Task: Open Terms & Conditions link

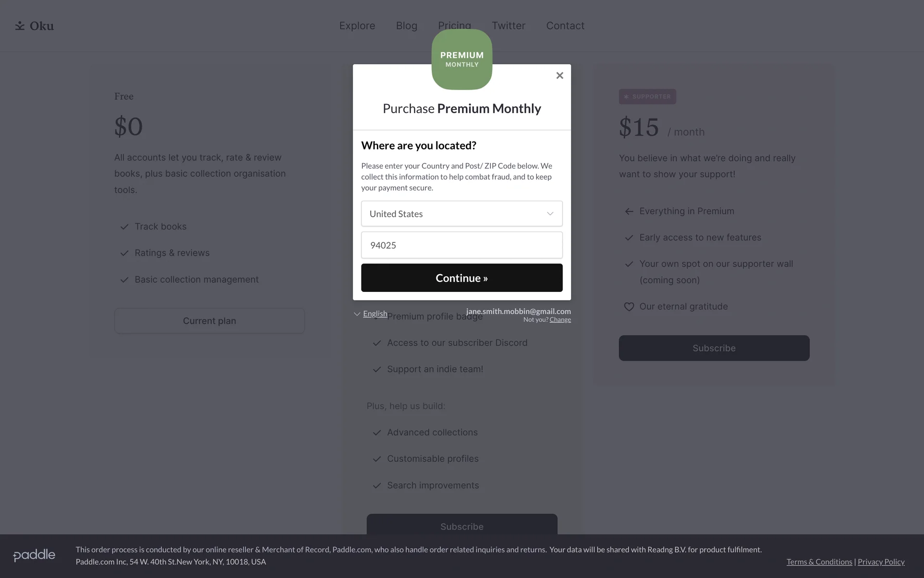Action: click(819, 562)
